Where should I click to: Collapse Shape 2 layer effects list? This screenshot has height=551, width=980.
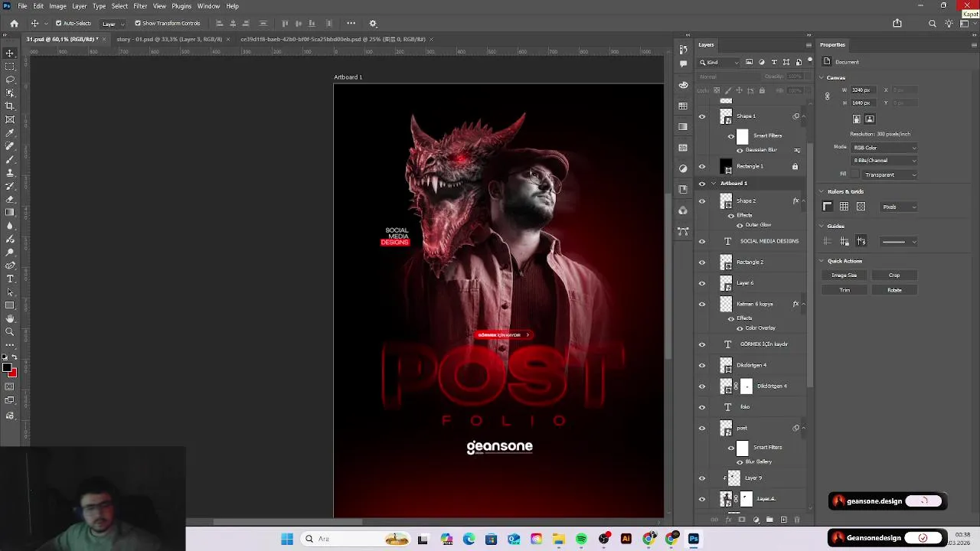pyautogui.click(x=803, y=201)
